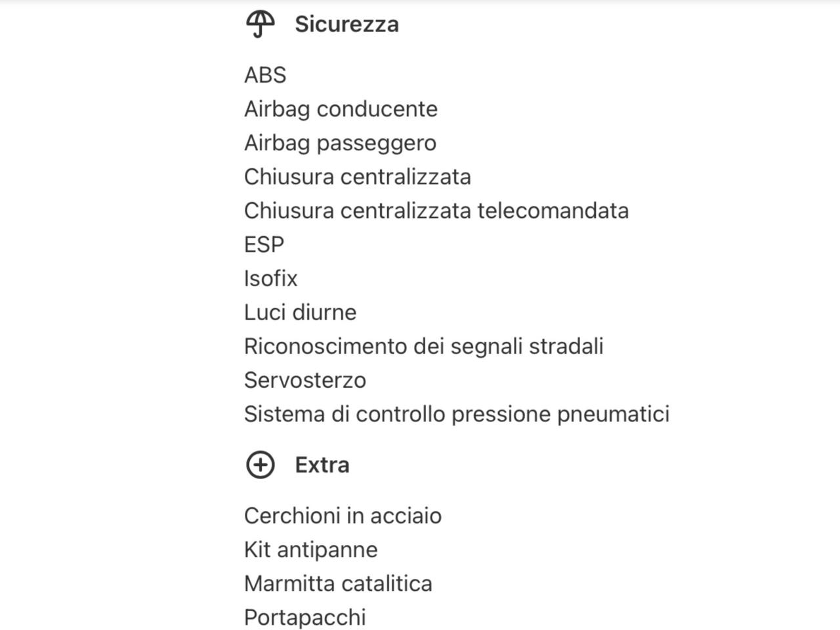Click the umbrella Sicurezza icon
The width and height of the screenshot is (840, 630).
pos(260,24)
